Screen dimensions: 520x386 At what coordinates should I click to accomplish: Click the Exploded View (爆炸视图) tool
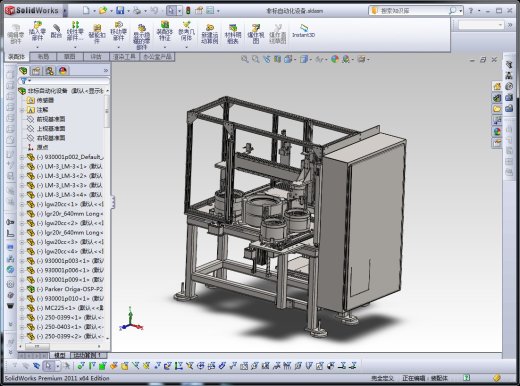point(256,34)
